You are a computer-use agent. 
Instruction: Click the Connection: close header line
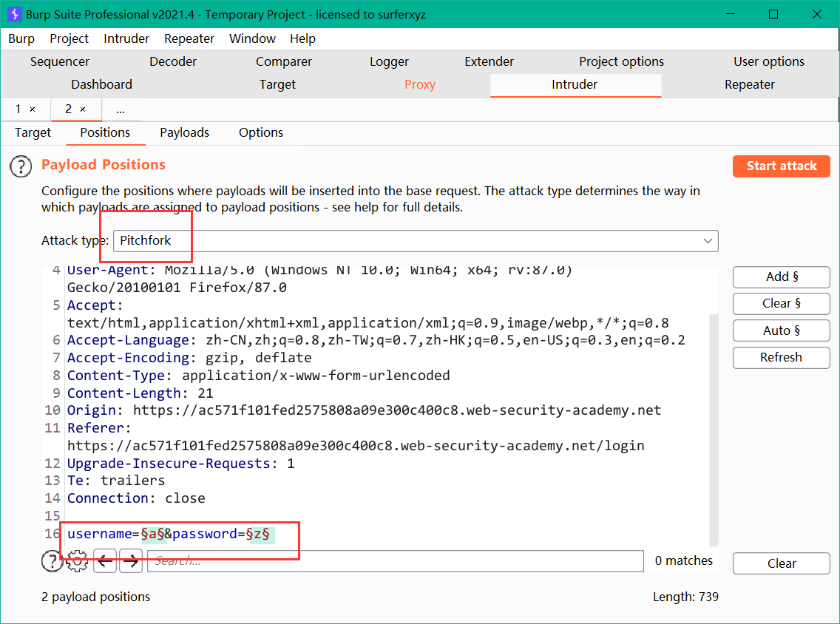136,498
